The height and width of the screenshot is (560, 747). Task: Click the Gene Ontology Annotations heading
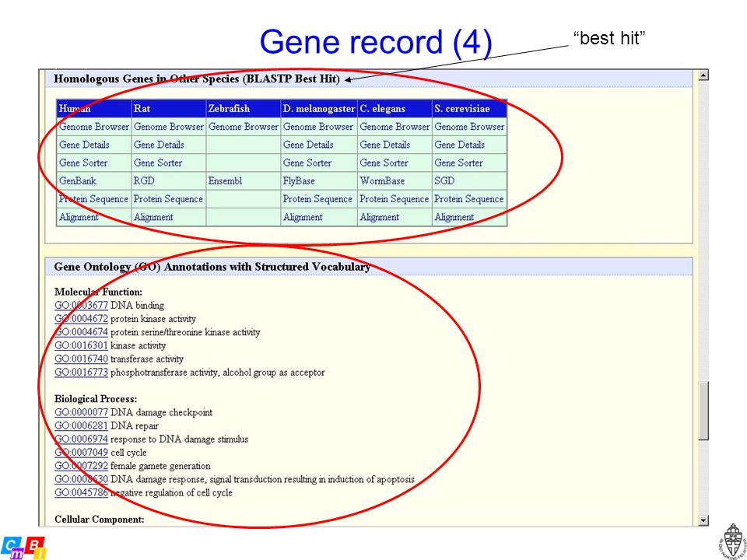pos(212,267)
